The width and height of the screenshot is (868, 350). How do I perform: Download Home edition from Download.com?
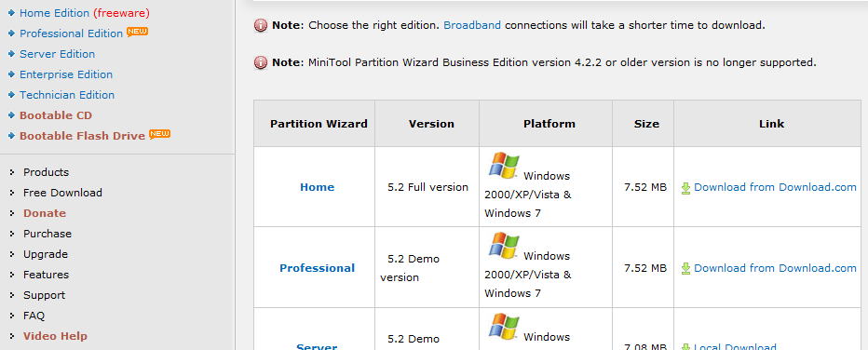[x=775, y=187]
